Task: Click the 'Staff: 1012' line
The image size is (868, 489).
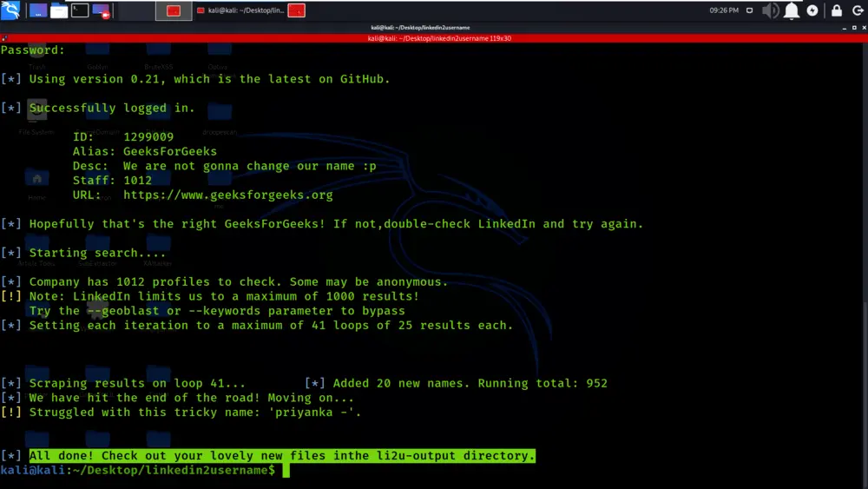Action: coord(112,181)
